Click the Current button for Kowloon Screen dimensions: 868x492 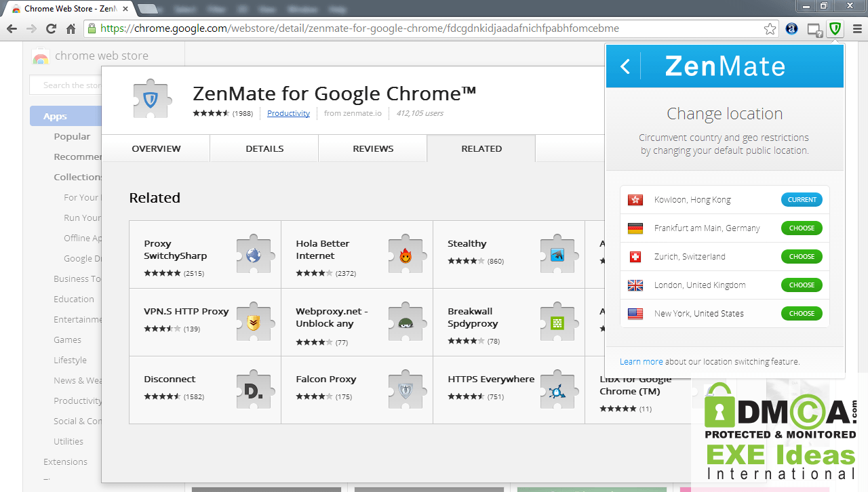(802, 200)
